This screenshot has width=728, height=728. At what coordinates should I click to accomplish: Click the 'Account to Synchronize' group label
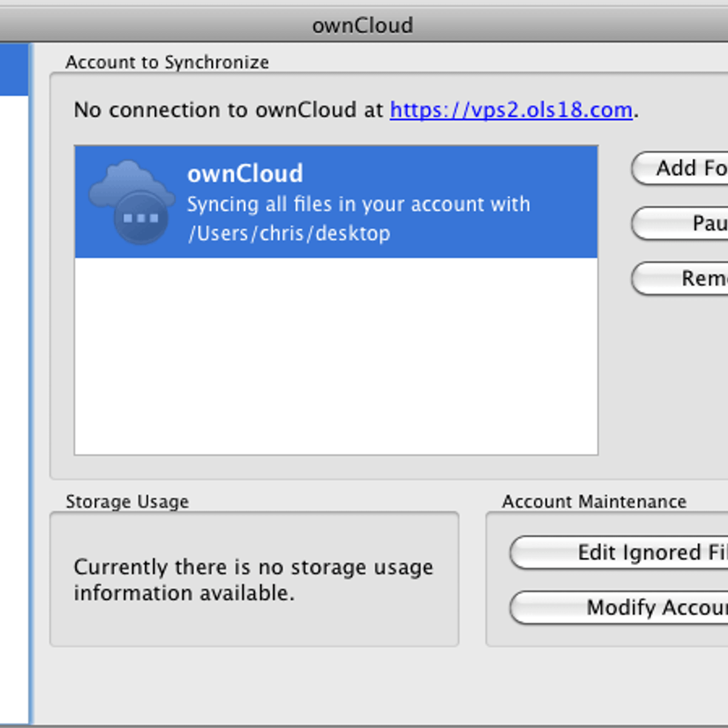click(x=167, y=62)
